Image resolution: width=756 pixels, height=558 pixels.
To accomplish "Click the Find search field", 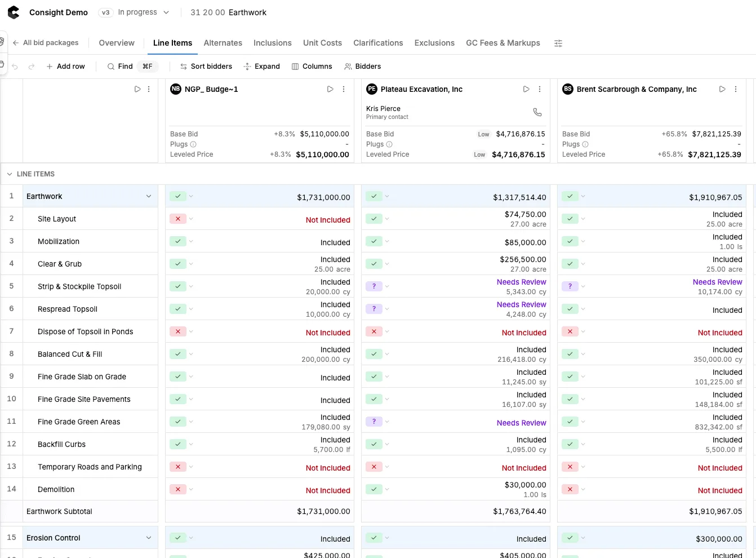I will 132,67.
